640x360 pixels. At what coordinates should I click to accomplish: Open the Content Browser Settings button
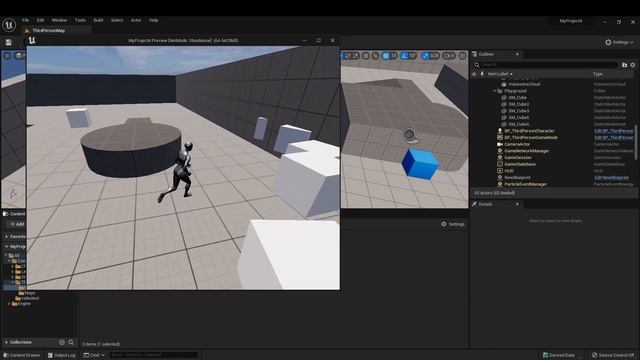453,224
